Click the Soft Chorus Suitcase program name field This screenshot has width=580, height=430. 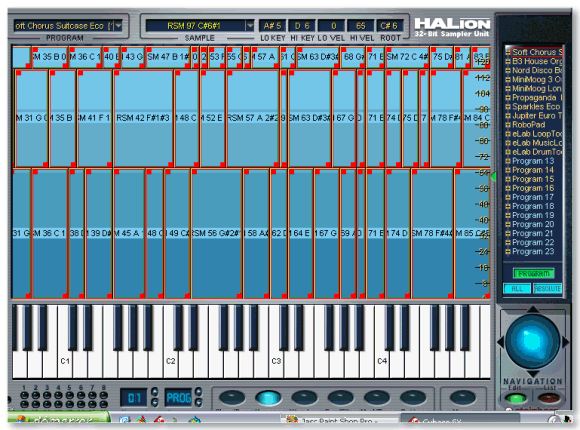[x=64, y=26]
